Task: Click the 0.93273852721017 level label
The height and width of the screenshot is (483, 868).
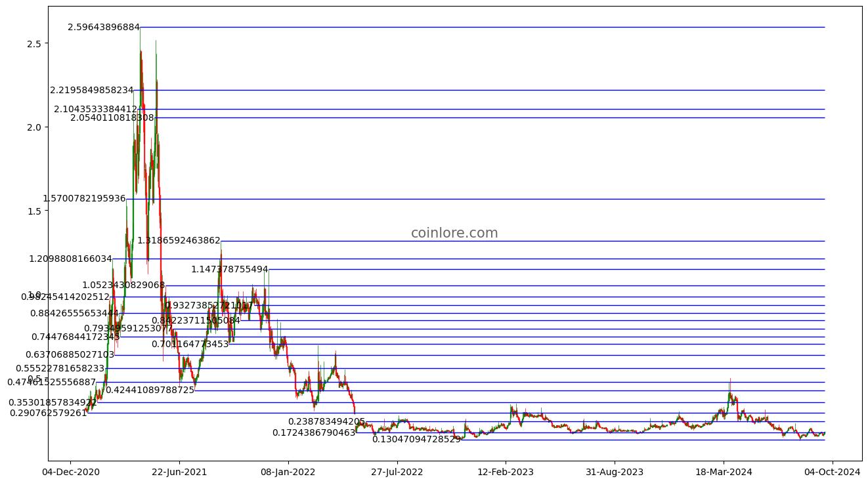Action: [x=209, y=305]
